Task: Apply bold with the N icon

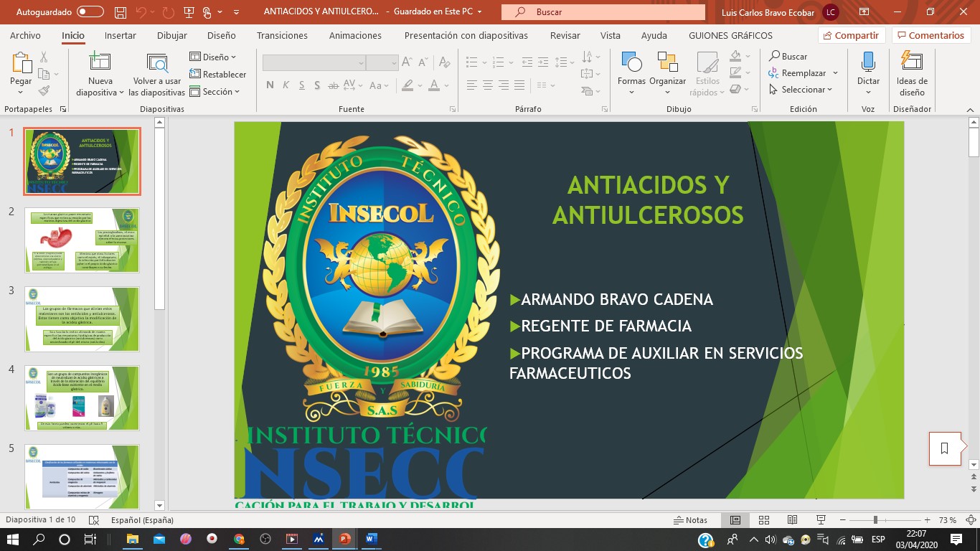Action: (270, 85)
